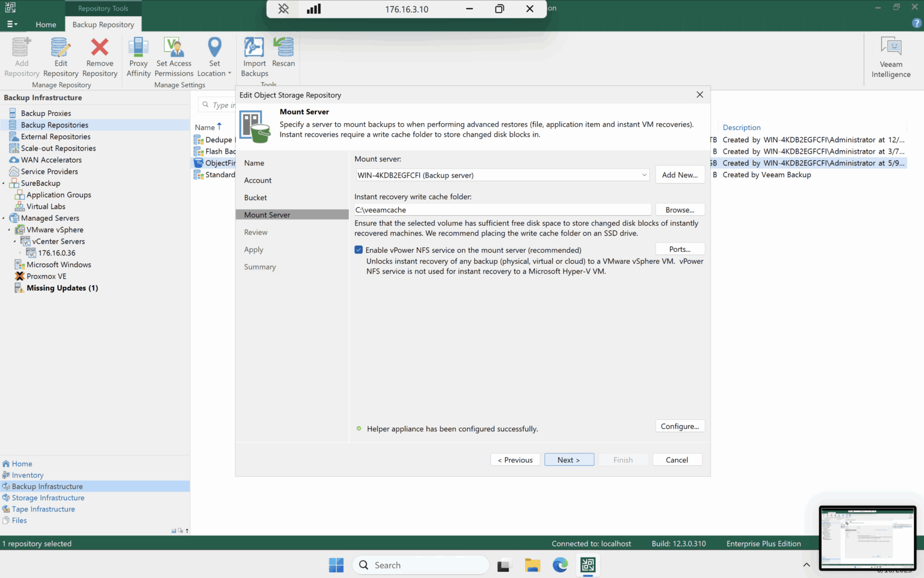The image size is (924, 578).
Task: Go to the Bucket wizard step
Action: (x=255, y=198)
